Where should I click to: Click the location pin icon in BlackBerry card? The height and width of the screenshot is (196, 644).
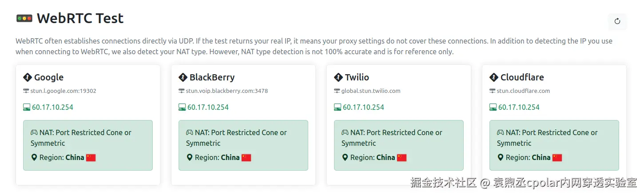pos(190,157)
